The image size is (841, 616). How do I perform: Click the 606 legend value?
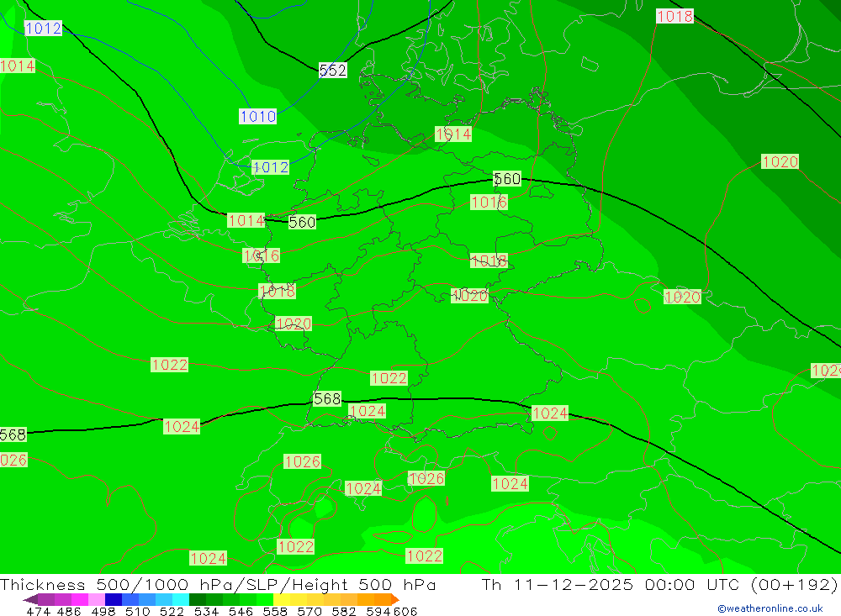[405, 611]
